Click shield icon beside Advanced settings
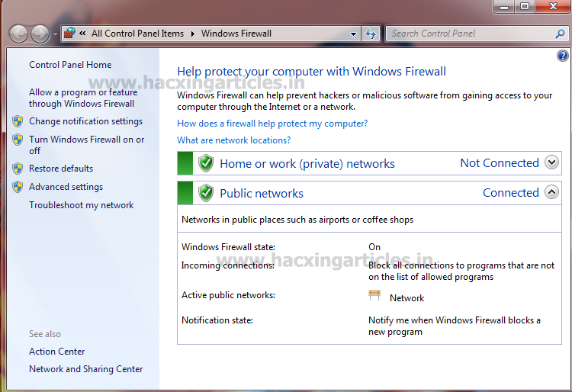The height and width of the screenshot is (392, 572). [18, 187]
